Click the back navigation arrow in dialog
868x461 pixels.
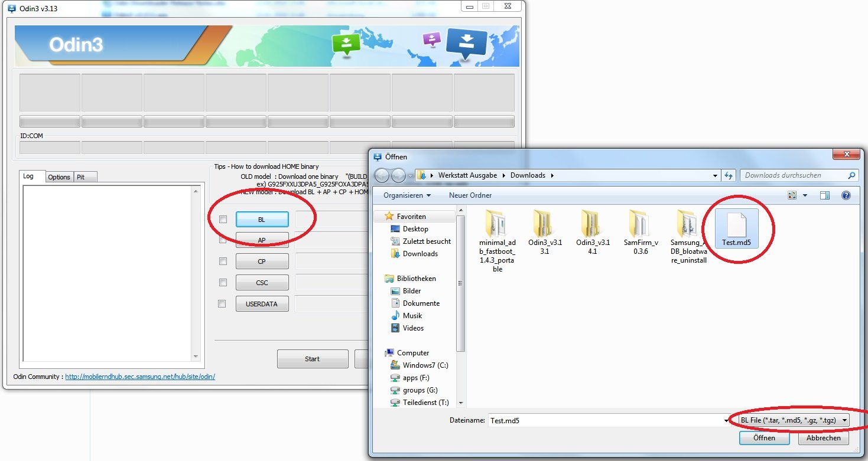pos(382,175)
